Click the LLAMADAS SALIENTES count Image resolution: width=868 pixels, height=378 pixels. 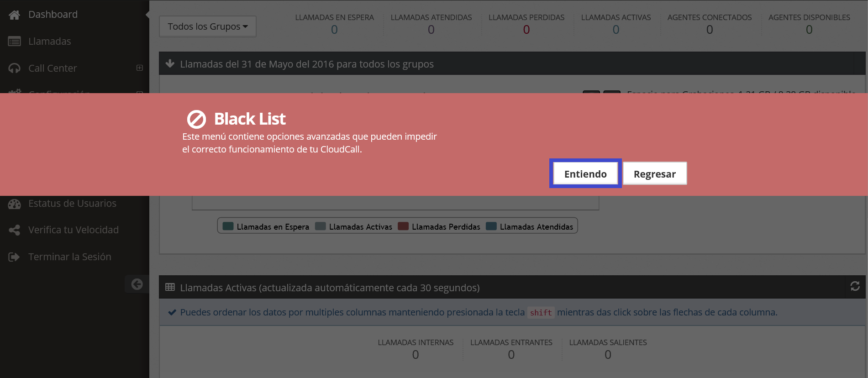pyautogui.click(x=608, y=355)
